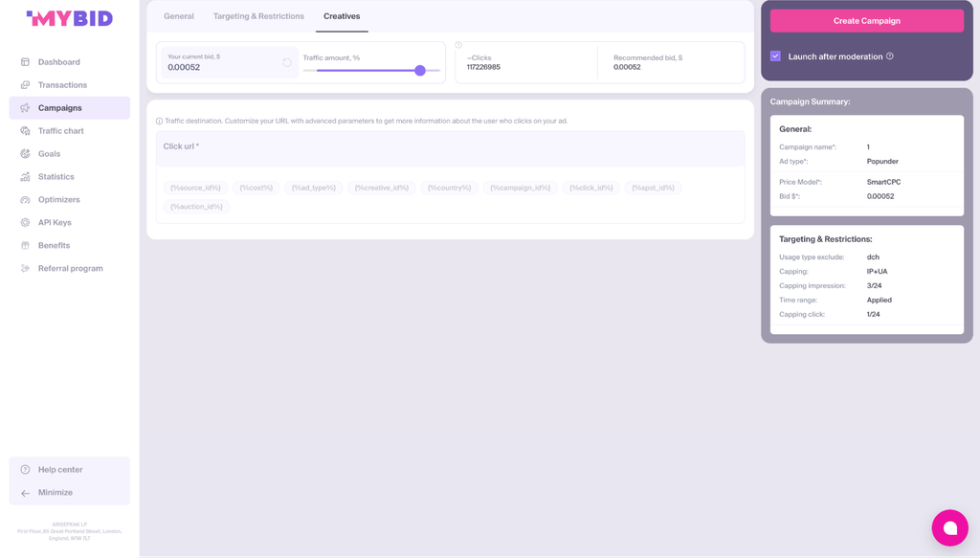Open the Targeting & Restrictions tab
This screenshot has width=980, height=558.
click(x=258, y=16)
